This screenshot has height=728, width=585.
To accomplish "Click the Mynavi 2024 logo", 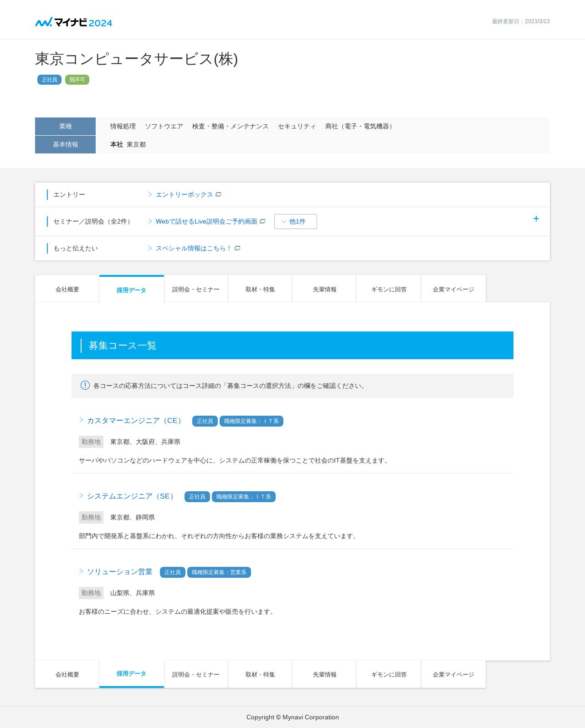I will click(74, 22).
